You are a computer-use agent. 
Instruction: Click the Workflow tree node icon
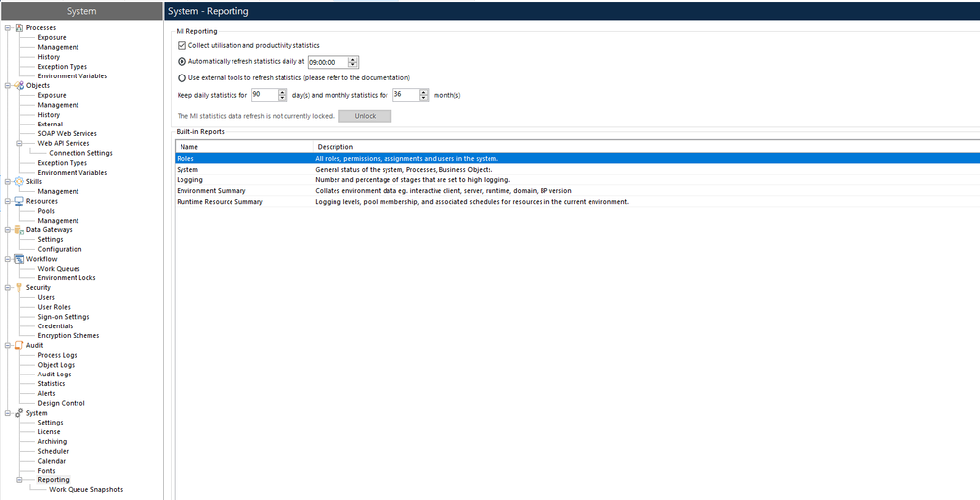click(x=19, y=259)
